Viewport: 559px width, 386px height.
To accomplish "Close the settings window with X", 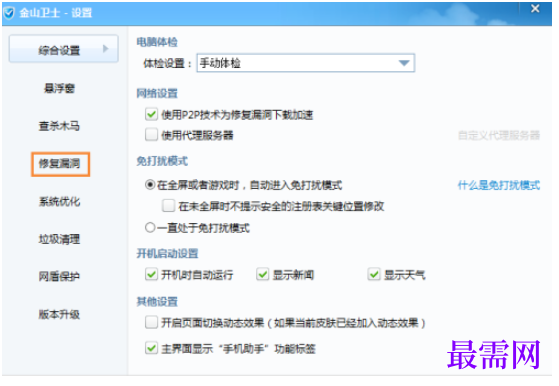I will [535, 9].
